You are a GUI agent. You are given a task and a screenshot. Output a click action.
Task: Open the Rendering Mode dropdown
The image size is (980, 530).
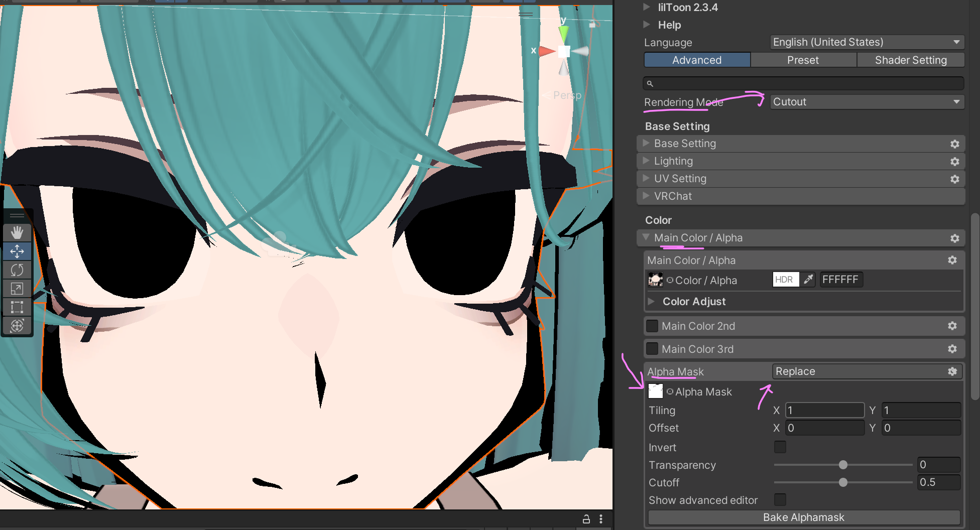pyautogui.click(x=867, y=102)
